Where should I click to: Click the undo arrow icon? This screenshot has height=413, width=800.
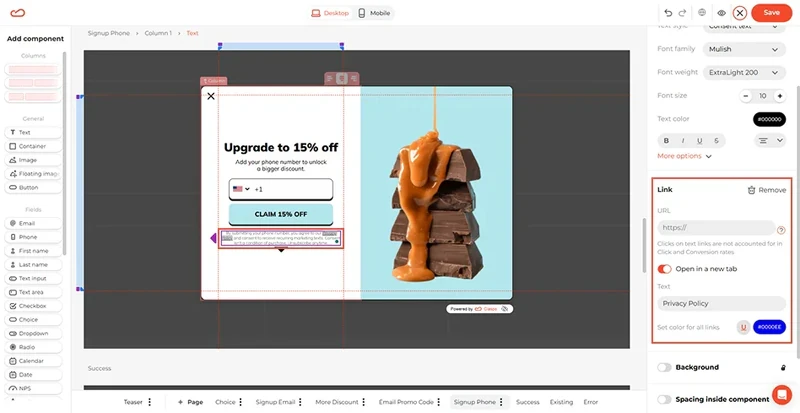tap(668, 13)
